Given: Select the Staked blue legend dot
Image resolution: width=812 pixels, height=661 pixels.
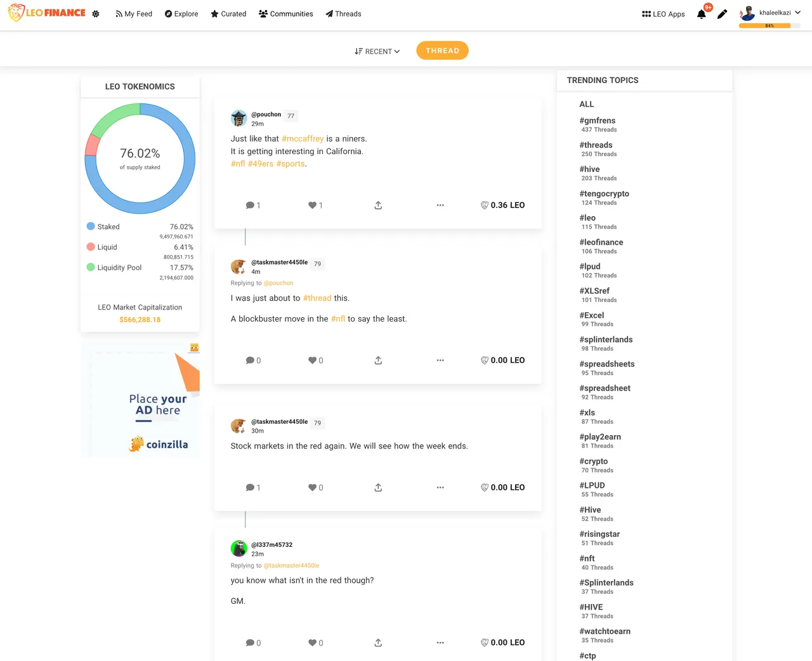Looking at the screenshot, I should pyautogui.click(x=91, y=226).
